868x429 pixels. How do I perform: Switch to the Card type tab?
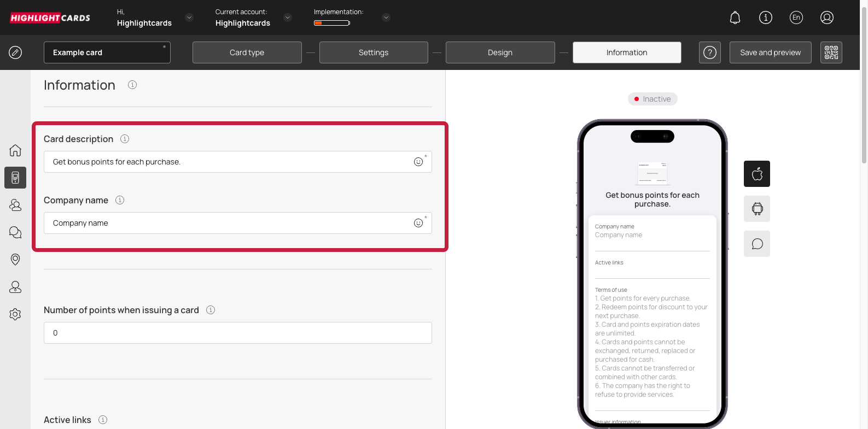[x=247, y=52]
